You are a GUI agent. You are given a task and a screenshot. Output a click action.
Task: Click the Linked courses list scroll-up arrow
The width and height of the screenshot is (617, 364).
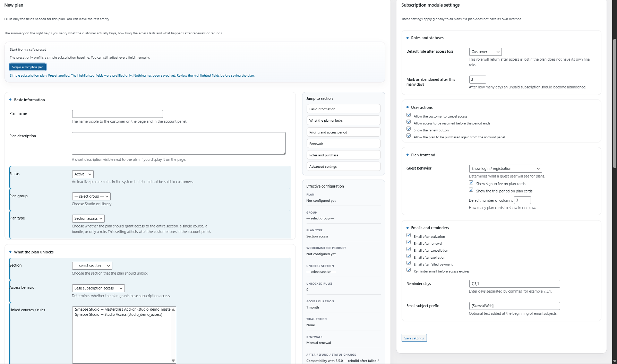173,310
